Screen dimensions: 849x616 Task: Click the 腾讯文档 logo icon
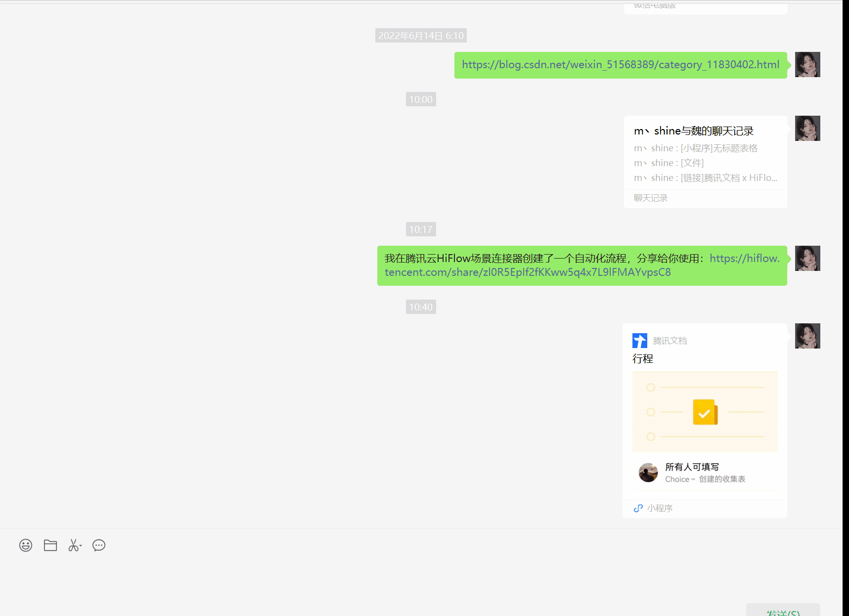pyautogui.click(x=640, y=341)
